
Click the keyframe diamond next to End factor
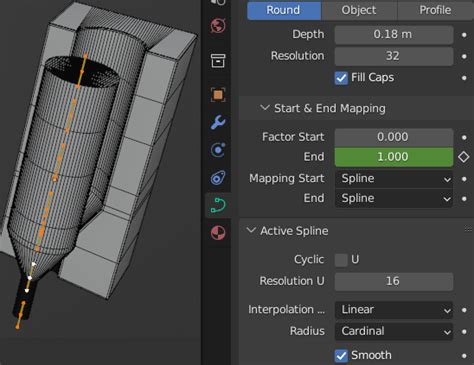tap(464, 157)
